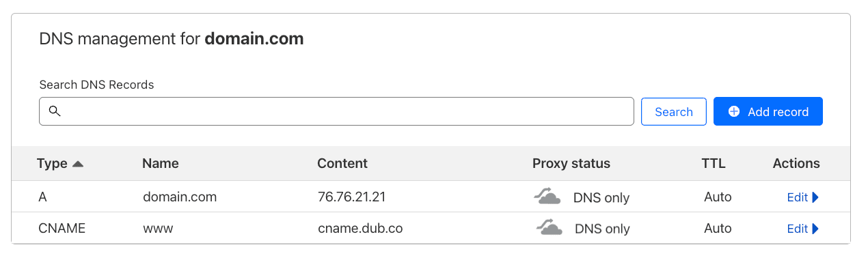Click DNS only label of A record
868x256 pixels.
(601, 198)
